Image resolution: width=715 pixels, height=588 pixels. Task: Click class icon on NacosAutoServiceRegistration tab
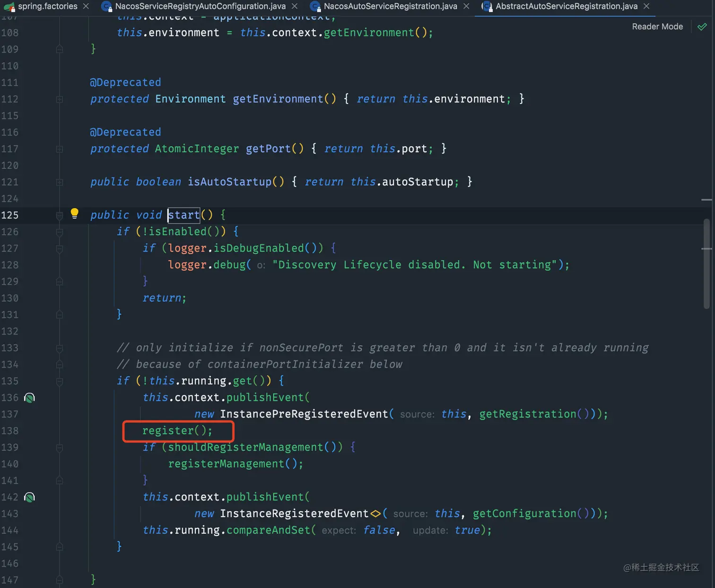point(315,7)
